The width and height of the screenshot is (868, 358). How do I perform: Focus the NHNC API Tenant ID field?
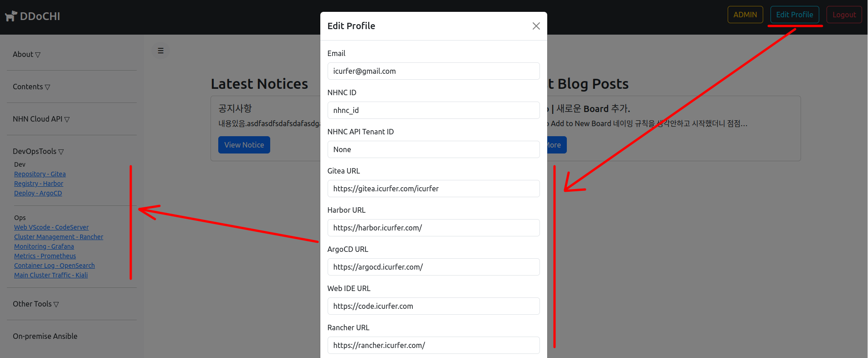point(433,149)
